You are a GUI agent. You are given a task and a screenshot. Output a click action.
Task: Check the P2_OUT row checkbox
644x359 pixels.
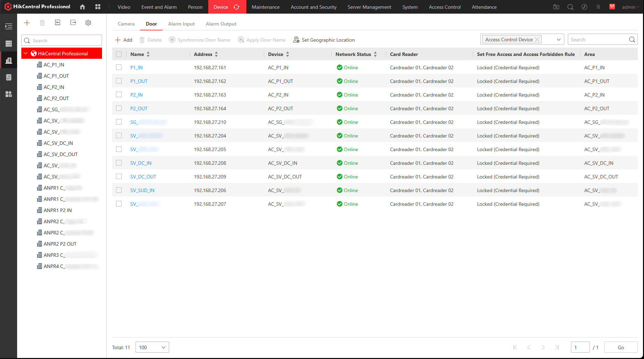point(119,108)
